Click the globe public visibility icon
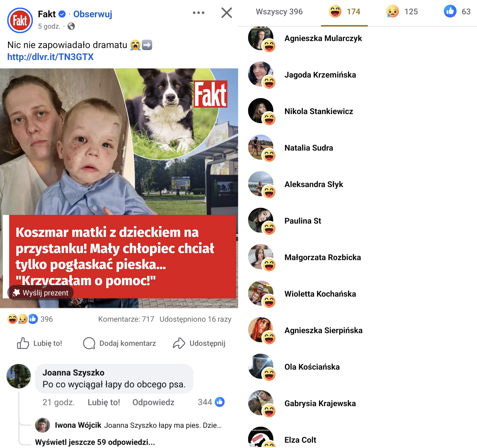Image resolution: width=477 pixels, height=448 pixels. coord(71,26)
